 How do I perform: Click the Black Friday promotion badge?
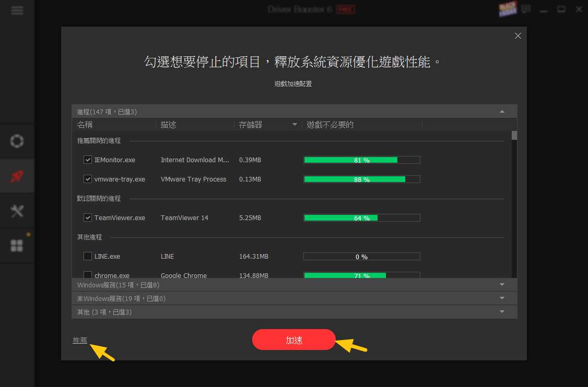coord(507,9)
